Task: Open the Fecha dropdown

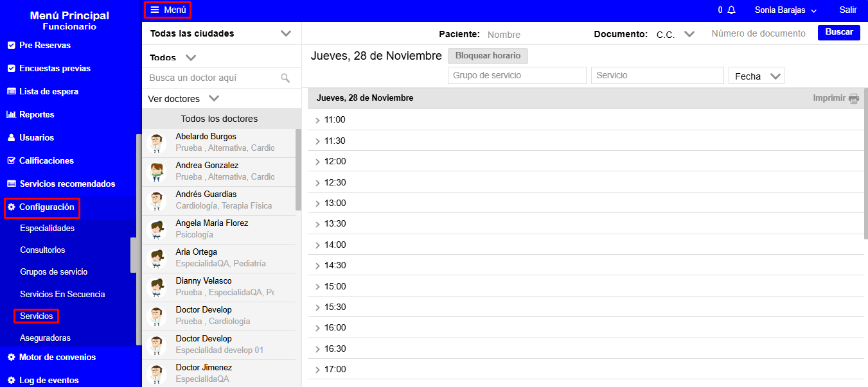Action: pyautogui.click(x=756, y=76)
